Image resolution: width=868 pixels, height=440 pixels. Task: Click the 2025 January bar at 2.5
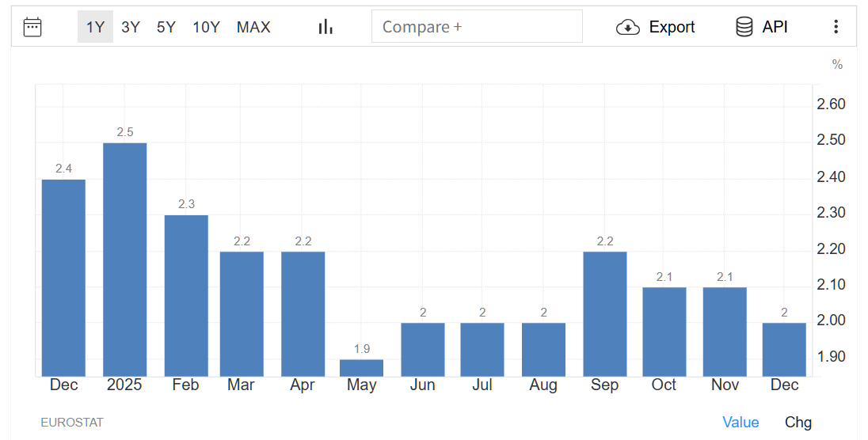(125, 260)
